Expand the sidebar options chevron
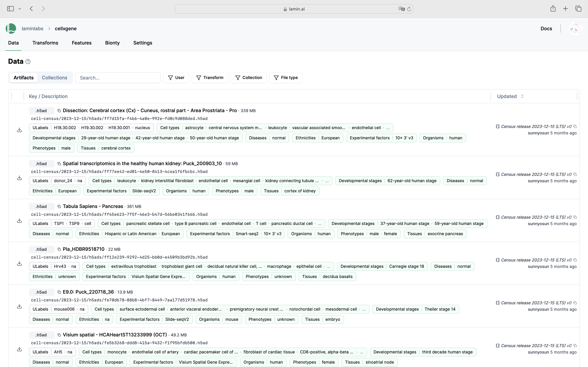588x367 pixels. 20,9
